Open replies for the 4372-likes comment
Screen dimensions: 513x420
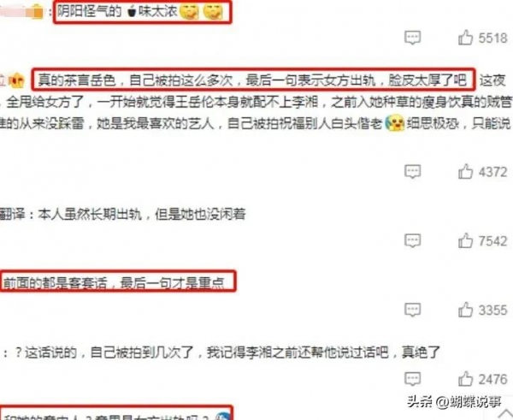point(412,172)
